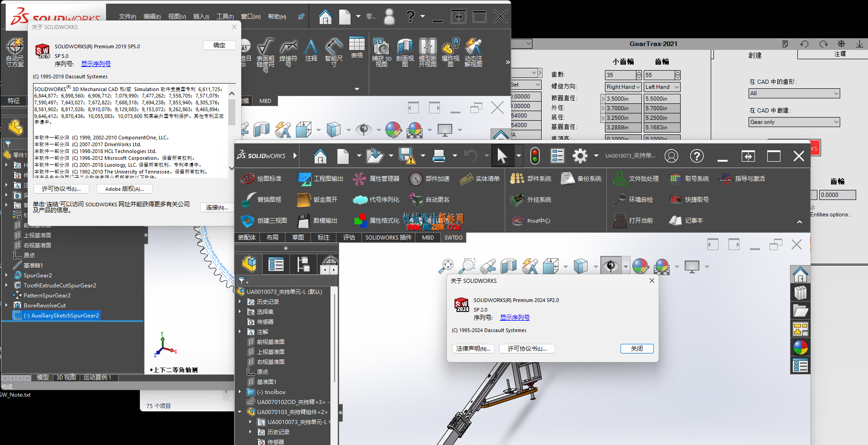Select the 替换图框 tool
The width and height of the screenshot is (868, 445).
[261, 199]
